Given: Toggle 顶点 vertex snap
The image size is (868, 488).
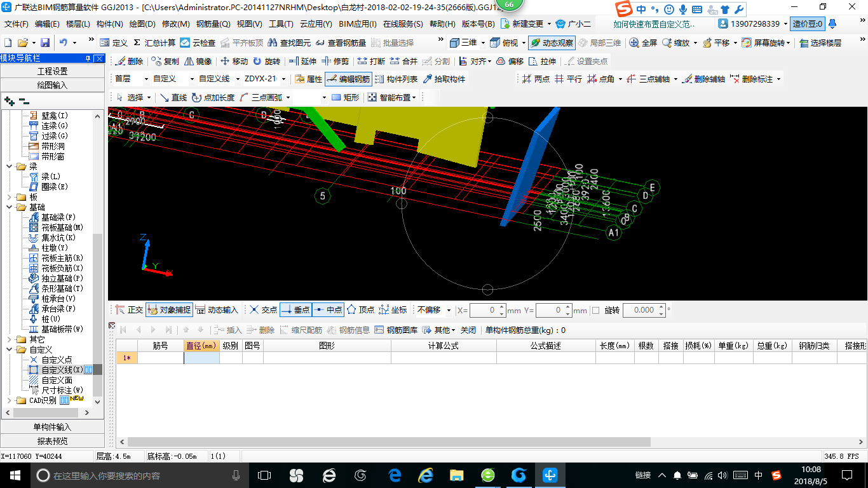Looking at the screenshot, I should [x=361, y=310].
